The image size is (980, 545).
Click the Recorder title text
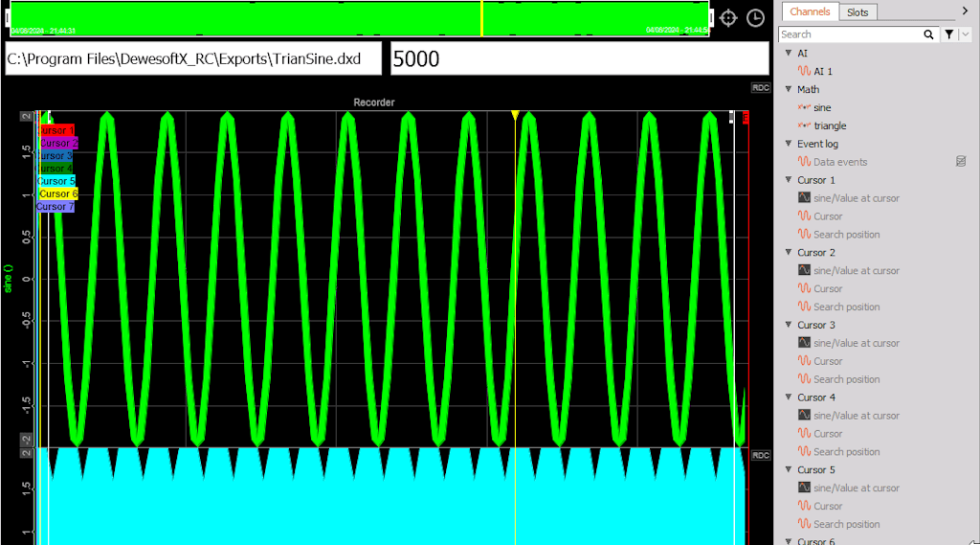coord(374,102)
